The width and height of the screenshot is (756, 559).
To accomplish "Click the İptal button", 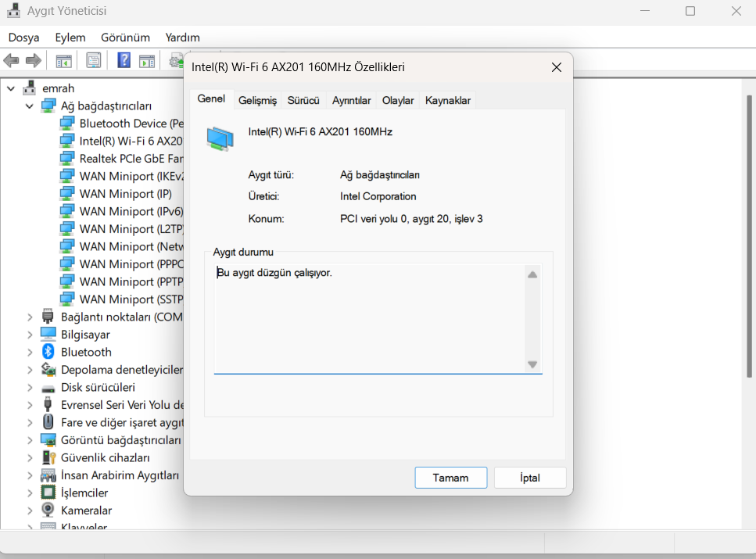I will coord(530,478).
